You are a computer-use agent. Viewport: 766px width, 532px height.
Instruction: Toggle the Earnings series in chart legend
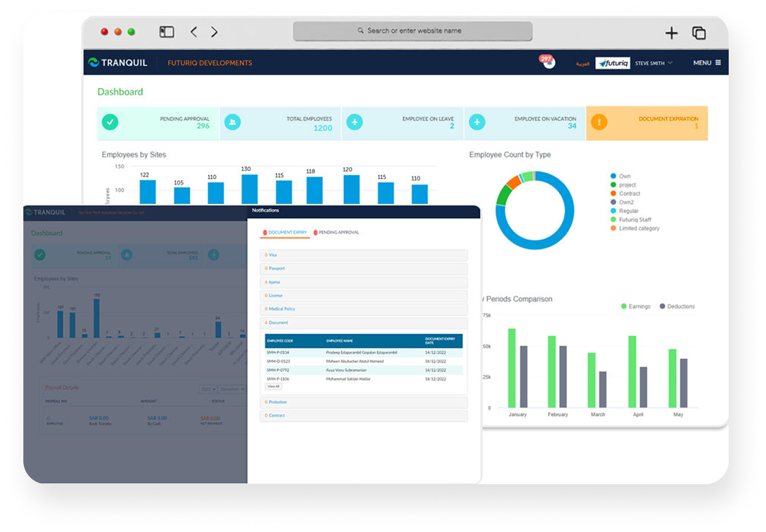(635, 306)
